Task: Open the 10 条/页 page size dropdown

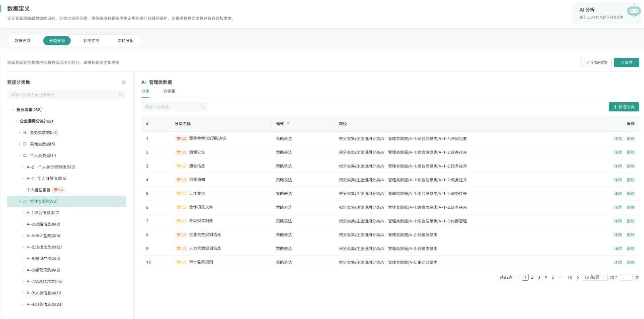Action: point(595,277)
